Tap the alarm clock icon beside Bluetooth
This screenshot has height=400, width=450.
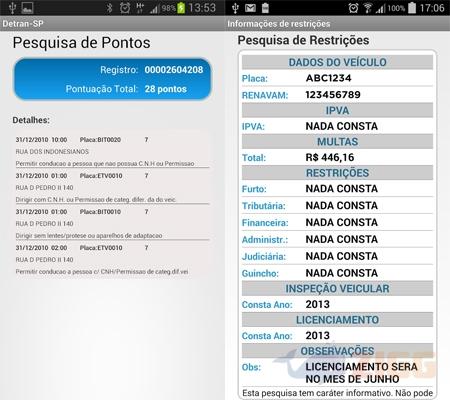pyautogui.click(x=125, y=8)
